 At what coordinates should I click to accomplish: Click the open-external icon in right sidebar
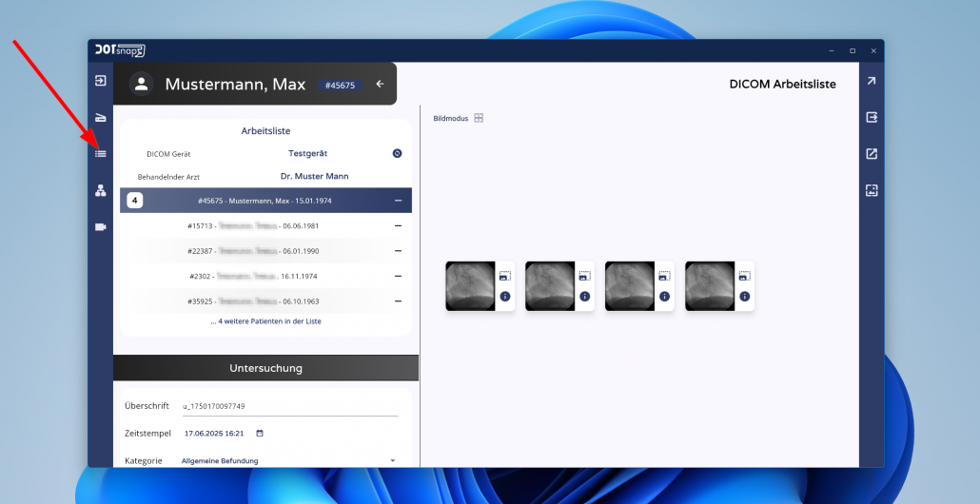[x=871, y=154]
